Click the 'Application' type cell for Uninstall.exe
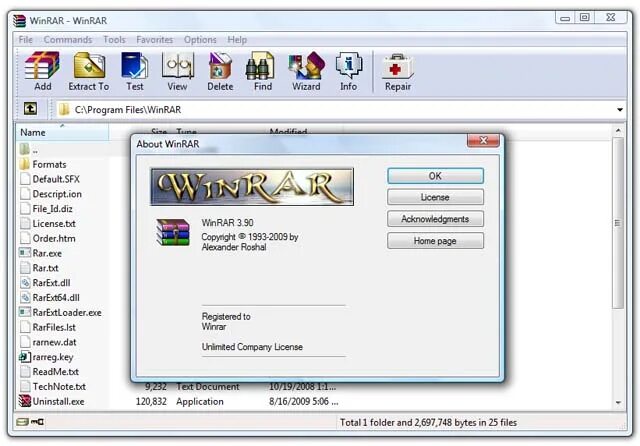Image resolution: width=640 pixels, height=446 pixels. 200,402
